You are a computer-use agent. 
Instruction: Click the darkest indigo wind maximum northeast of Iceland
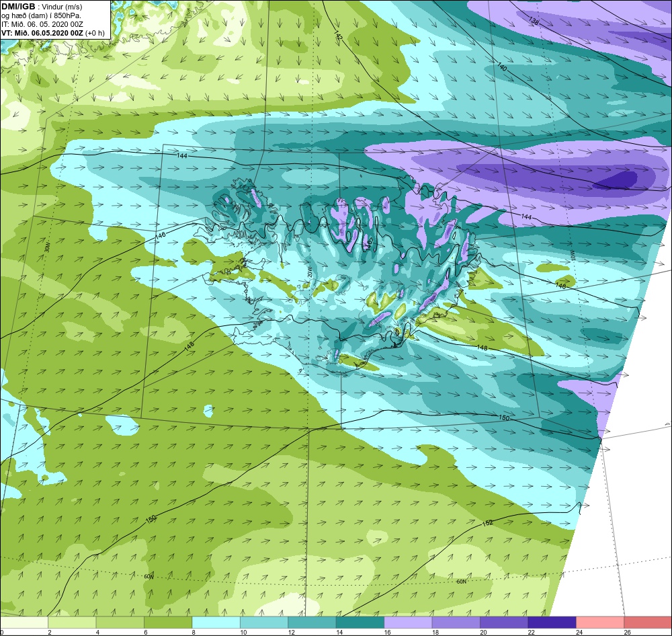(x=617, y=180)
